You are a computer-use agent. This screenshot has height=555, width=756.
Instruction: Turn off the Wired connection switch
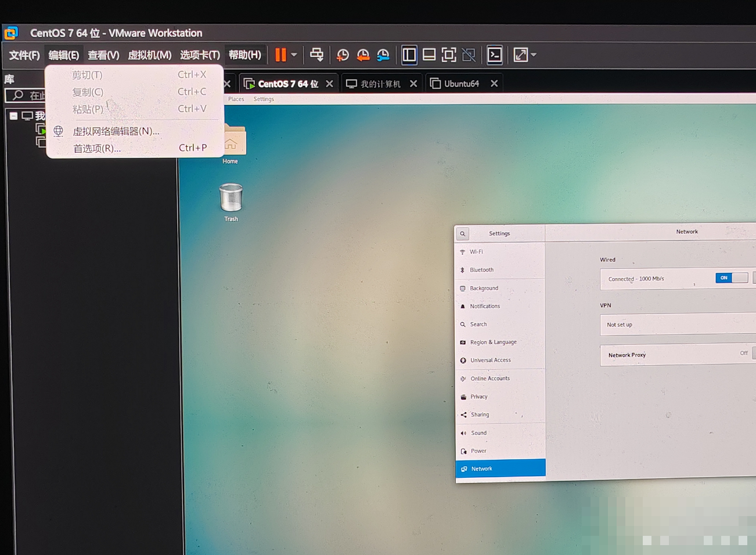(x=732, y=278)
